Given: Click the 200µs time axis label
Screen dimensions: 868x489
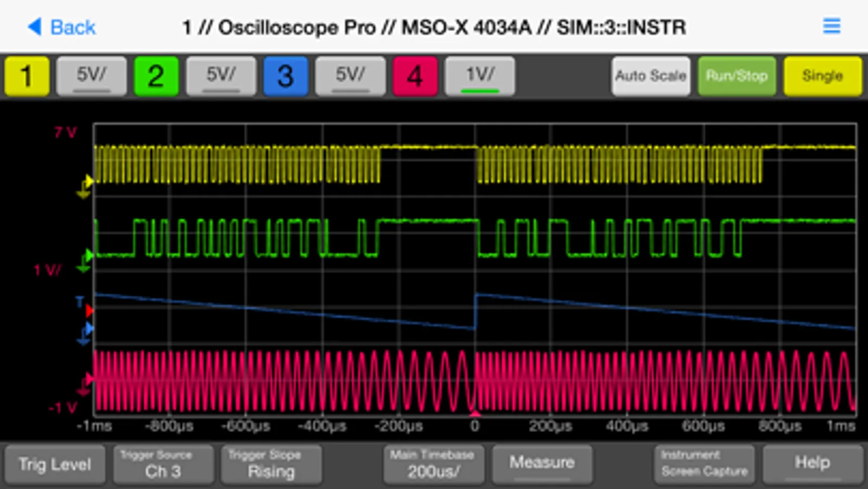Looking at the screenshot, I should coord(551,426).
